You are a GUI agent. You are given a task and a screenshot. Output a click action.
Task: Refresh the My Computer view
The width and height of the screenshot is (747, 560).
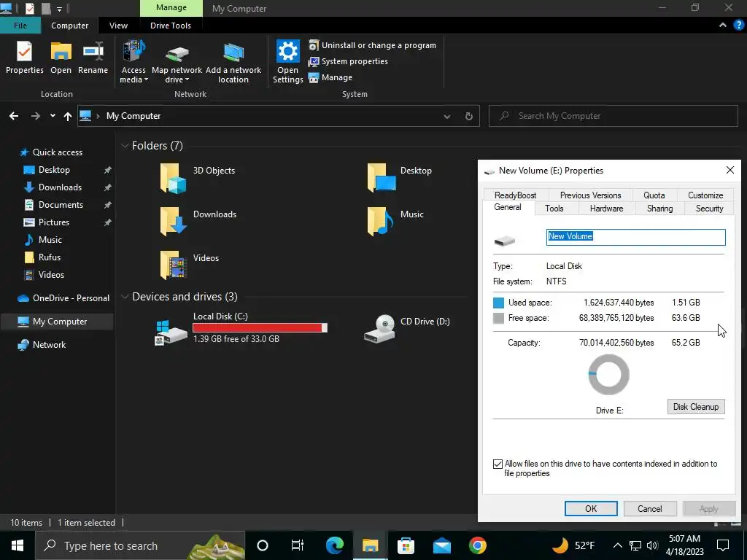(x=469, y=116)
